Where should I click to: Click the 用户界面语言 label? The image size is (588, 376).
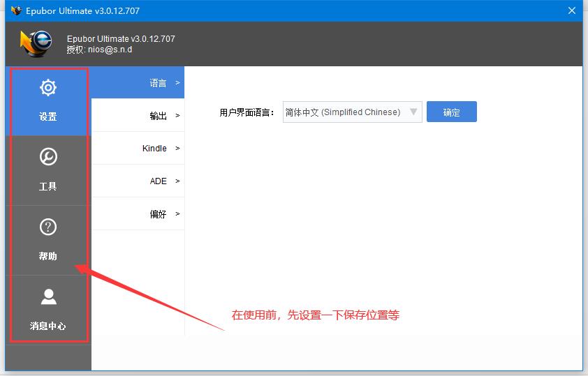[x=247, y=112]
